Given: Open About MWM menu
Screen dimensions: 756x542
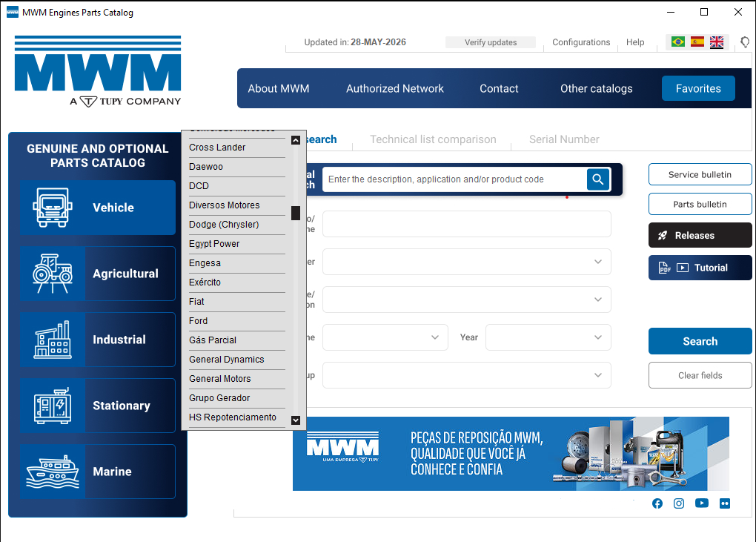Looking at the screenshot, I should (279, 89).
